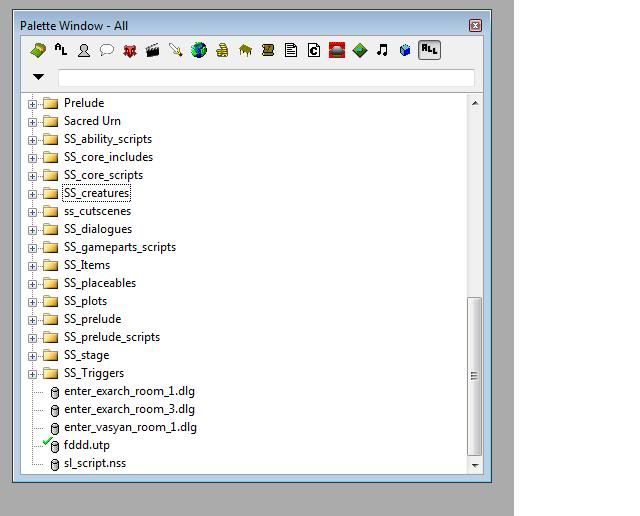Select the clapperboard cutscene filter icon
Viewport: 640px width, 516px height.
152,50
